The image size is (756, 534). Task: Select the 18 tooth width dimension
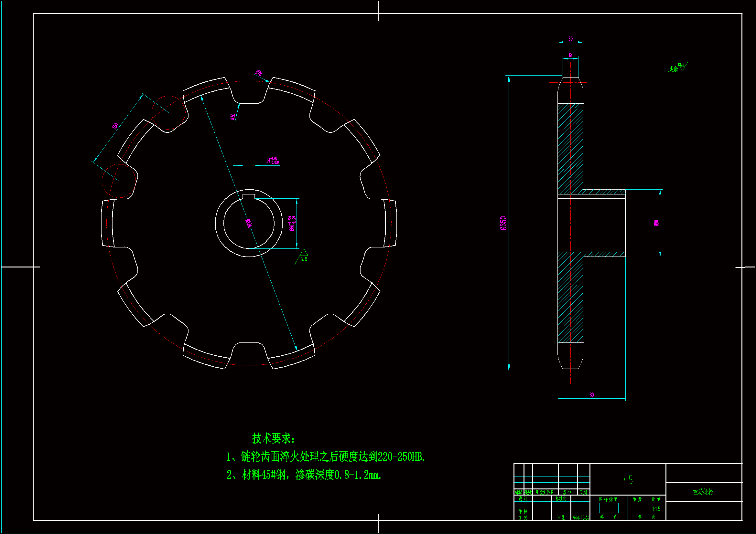click(570, 55)
